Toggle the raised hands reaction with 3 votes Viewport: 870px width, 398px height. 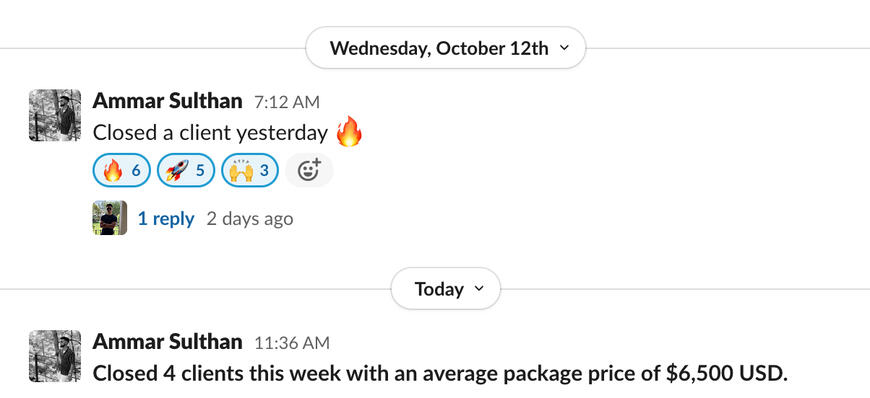[x=250, y=170]
